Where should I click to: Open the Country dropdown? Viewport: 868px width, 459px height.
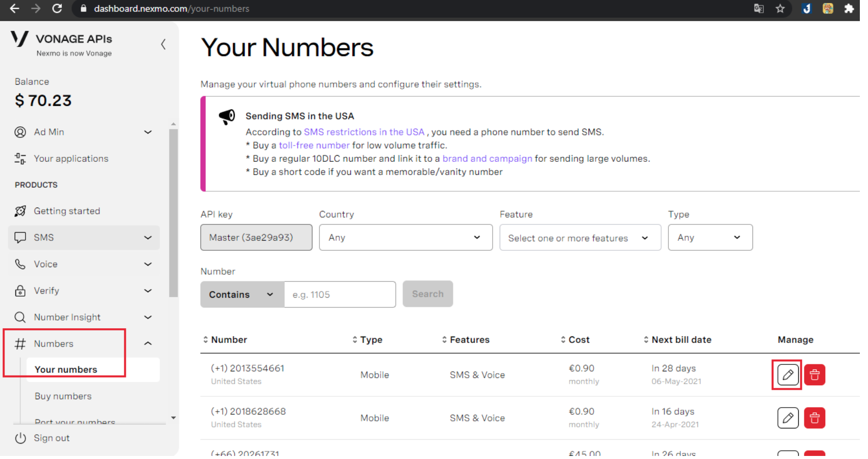(x=405, y=238)
